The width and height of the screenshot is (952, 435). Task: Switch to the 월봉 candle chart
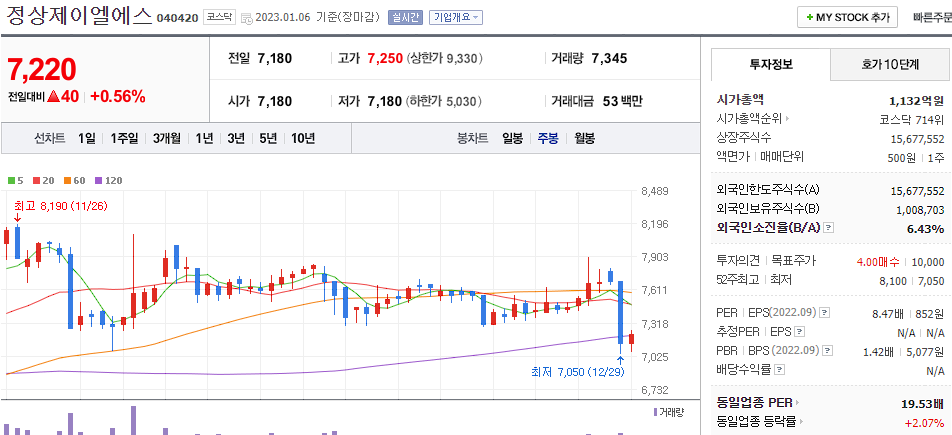pyautogui.click(x=585, y=139)
